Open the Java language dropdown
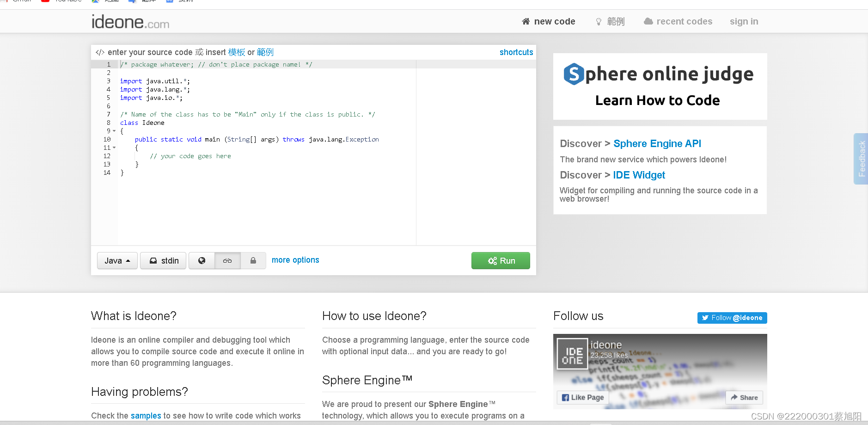The height and width of the screenshot is (425, 868). 117,261
